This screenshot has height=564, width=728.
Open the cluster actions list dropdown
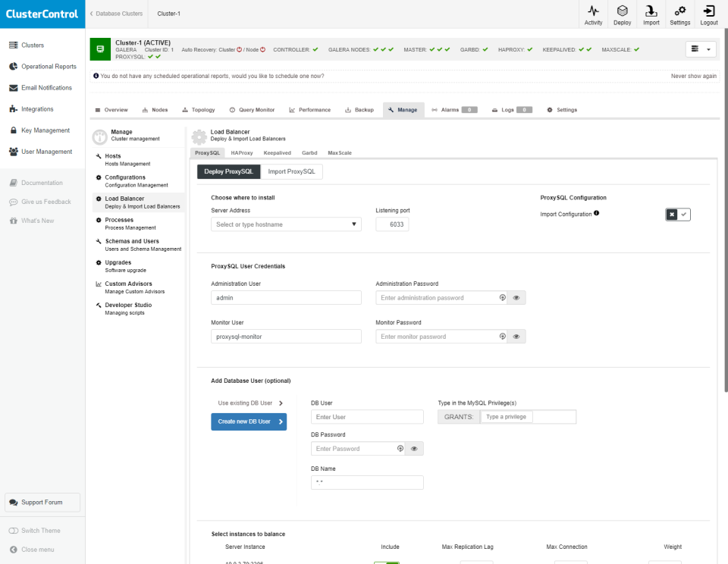click(x=701, y=49)
